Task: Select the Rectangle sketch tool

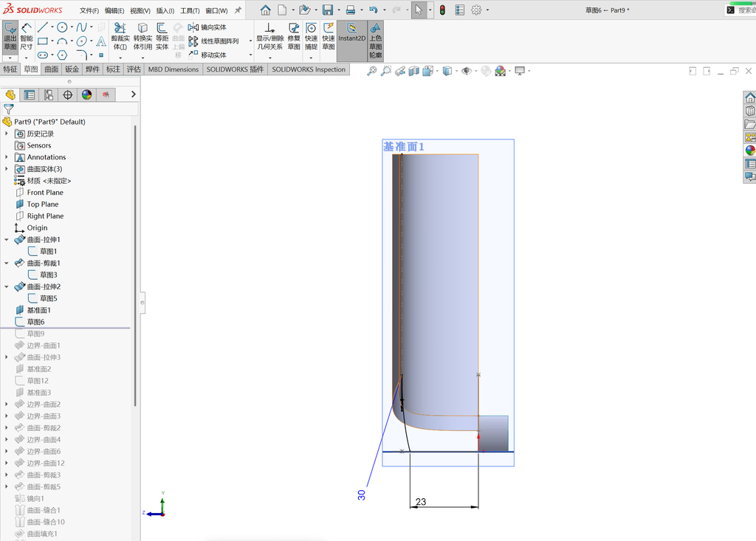Action: click(x=42, y=41)
